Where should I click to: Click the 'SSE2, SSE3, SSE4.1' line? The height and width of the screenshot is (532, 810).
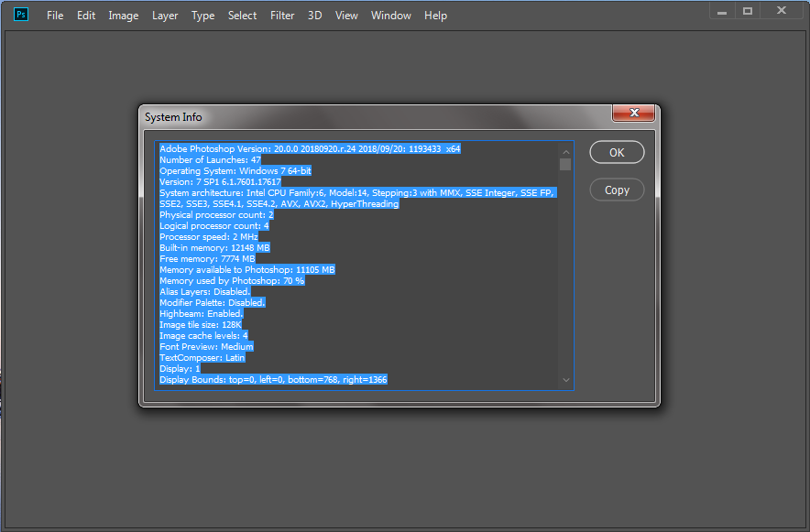(x=279, y=204)
